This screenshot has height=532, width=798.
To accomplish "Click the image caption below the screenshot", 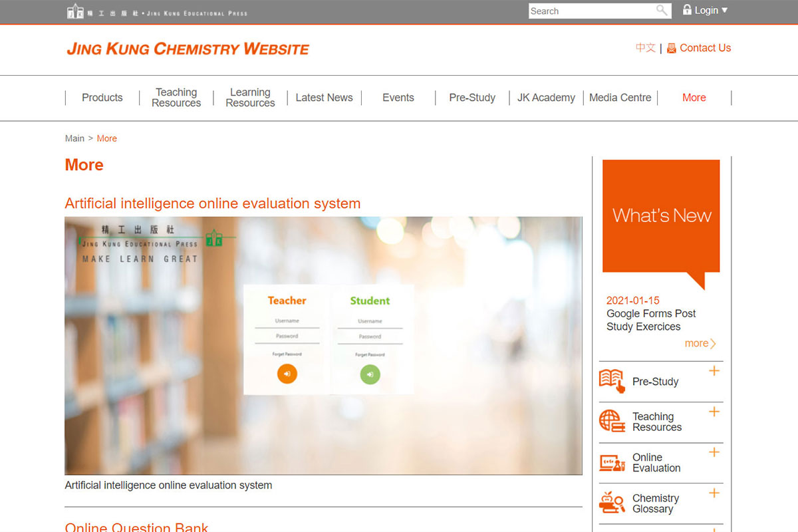I will pyautogui.click(x=168, y=485).
